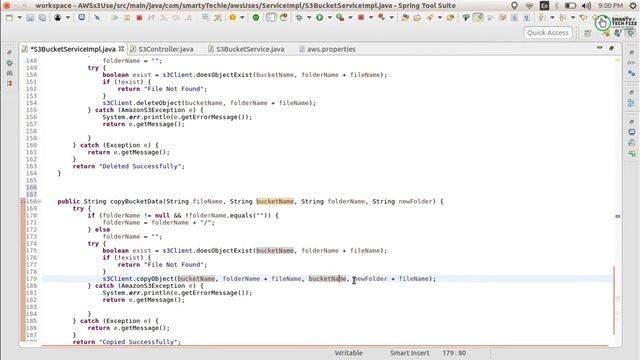Viewport: 640px width, 360px height.
Task: Toggle Skip All Breakpoints icon
Action: pos(97,18)
